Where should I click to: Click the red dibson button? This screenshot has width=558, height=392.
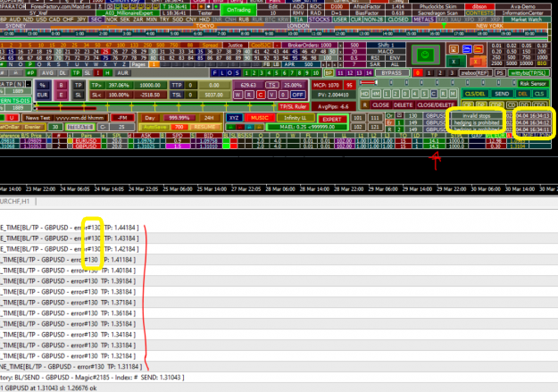pos(479,6)
